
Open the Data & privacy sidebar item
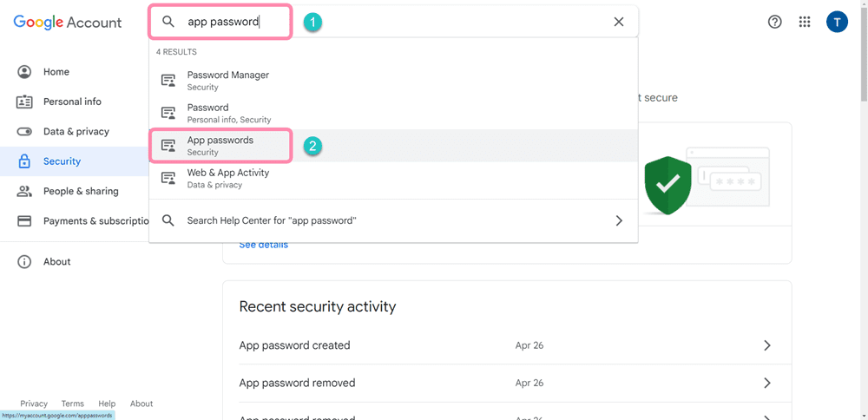[x=76, y=132]
